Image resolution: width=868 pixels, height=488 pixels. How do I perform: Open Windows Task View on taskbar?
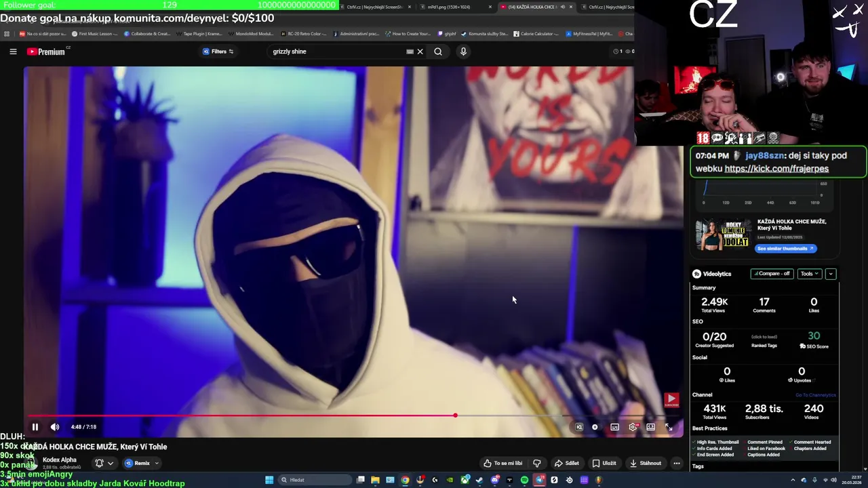click(361, 480)
